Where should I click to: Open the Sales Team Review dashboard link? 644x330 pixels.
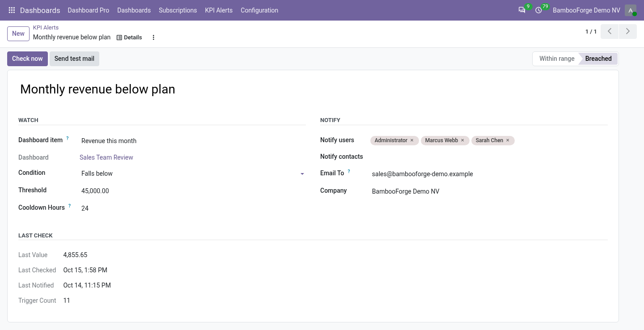(106, 157)
